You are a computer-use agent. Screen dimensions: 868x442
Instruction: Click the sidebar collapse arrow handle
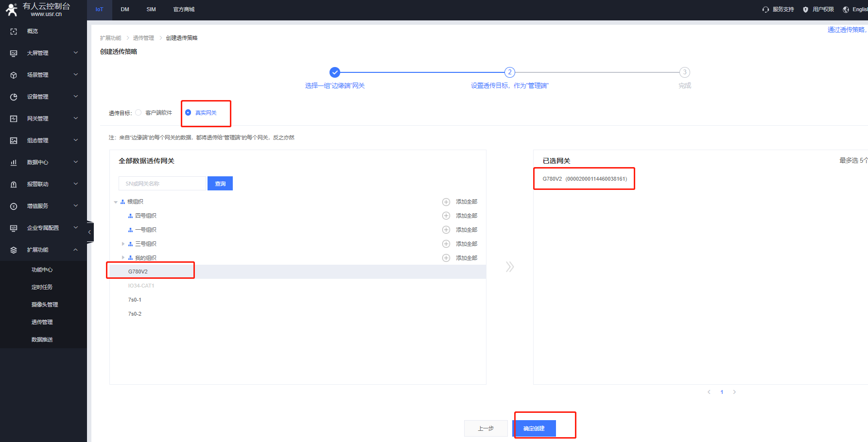89,232
